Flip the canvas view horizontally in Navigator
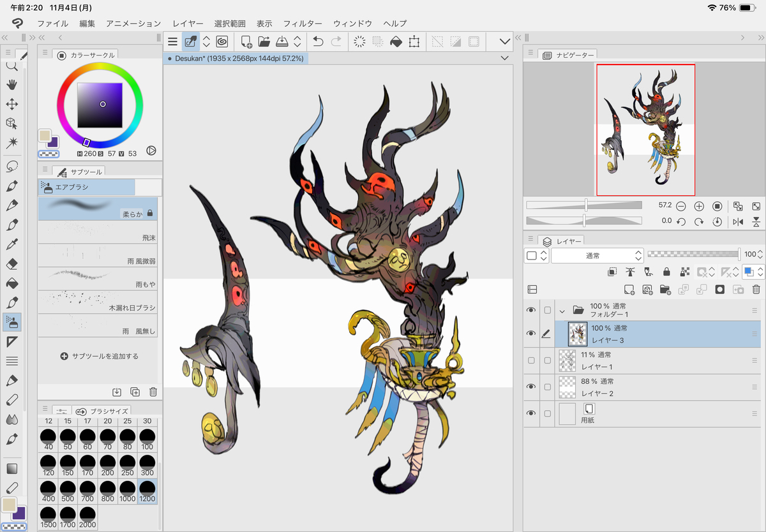This screenshot has height=532, width=766. 739,221
